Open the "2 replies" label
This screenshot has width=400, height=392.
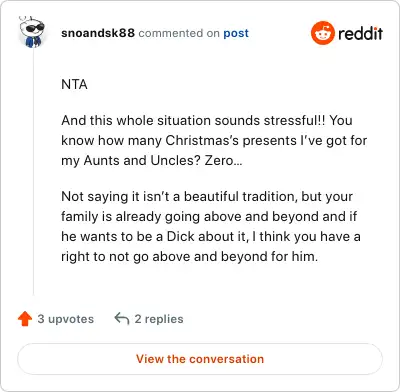click(159, 319)
